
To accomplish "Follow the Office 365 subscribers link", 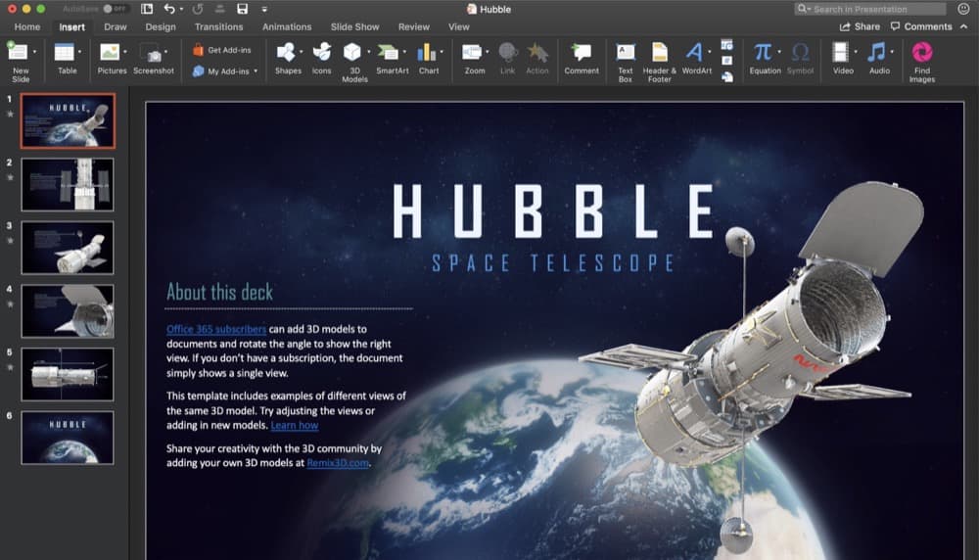I will (x=216, y=329).
